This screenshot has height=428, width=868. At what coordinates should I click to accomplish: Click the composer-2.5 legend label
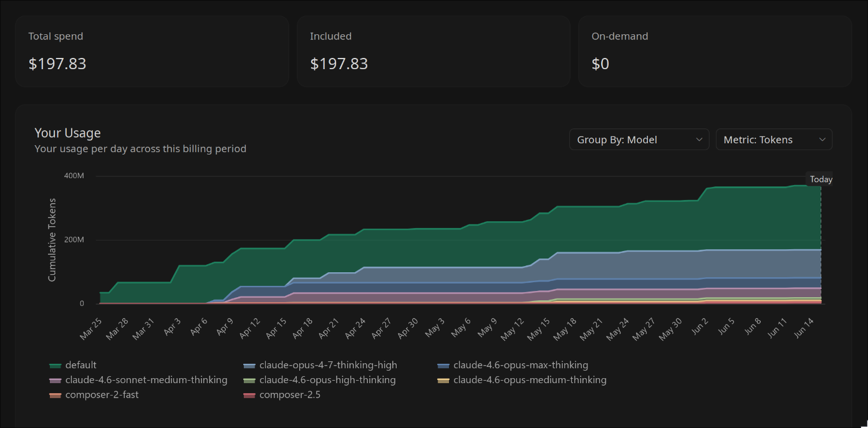tap(290, 395)
